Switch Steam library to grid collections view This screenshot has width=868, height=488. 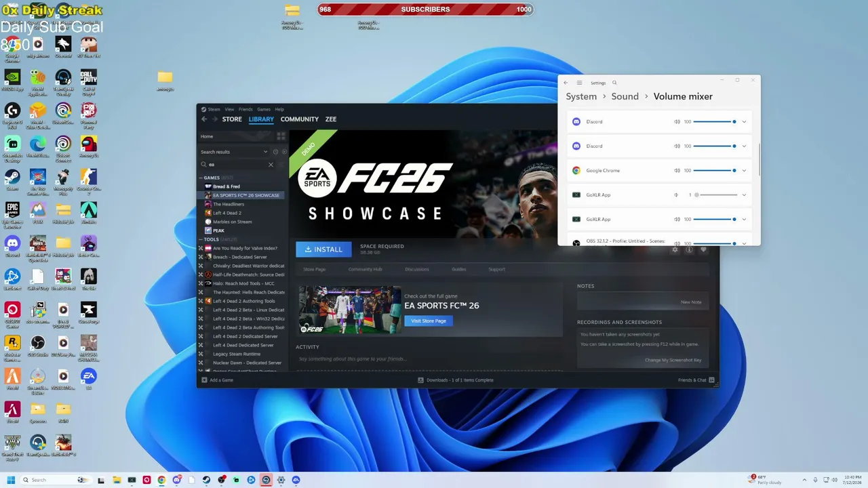pyautogui.click(x=281, y=136)
